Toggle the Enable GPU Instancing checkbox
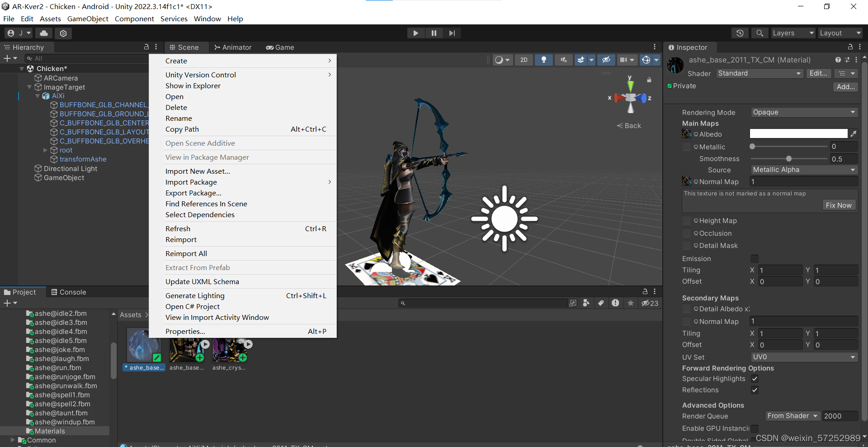 [755, 428]
